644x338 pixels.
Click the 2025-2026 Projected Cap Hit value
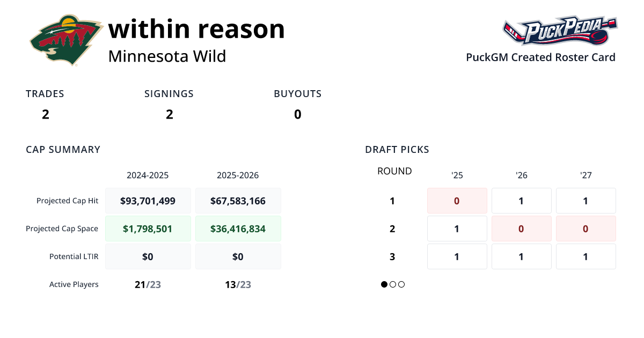(238, 201)
